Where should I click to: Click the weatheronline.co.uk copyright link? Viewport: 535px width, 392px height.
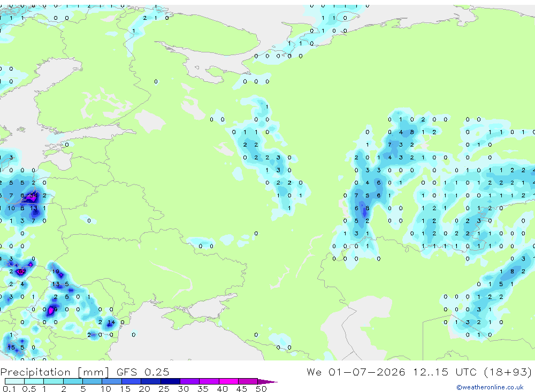(490, 387)
